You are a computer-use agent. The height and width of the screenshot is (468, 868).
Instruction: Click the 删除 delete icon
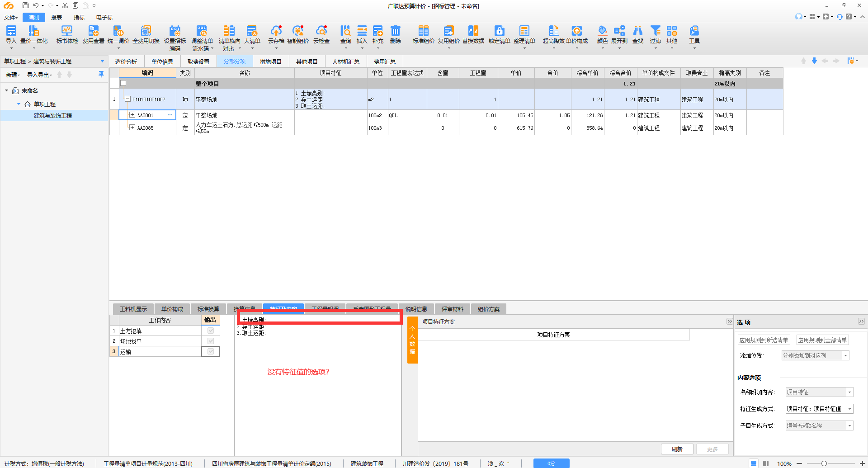pos(396,31)
